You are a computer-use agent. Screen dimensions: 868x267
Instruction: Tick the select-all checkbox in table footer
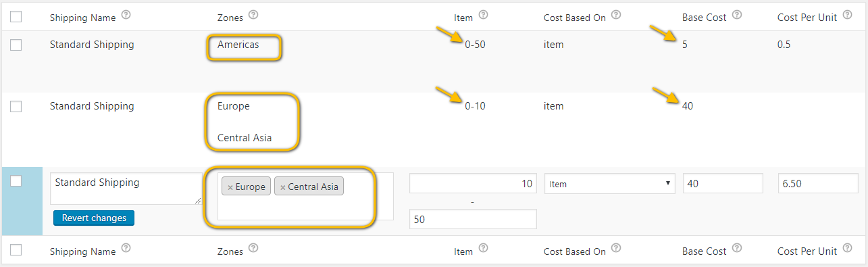[16, 250]
